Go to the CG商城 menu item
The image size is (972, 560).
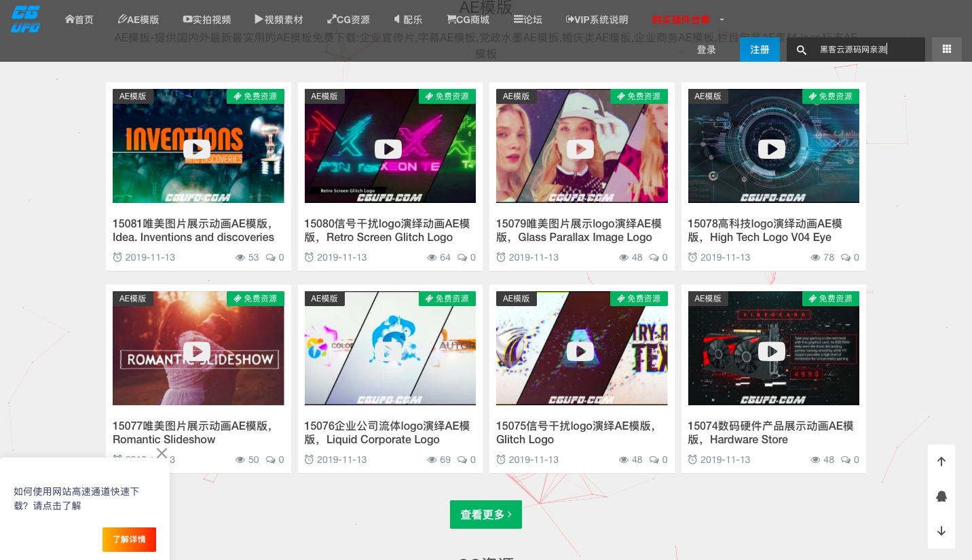point(468,20)
